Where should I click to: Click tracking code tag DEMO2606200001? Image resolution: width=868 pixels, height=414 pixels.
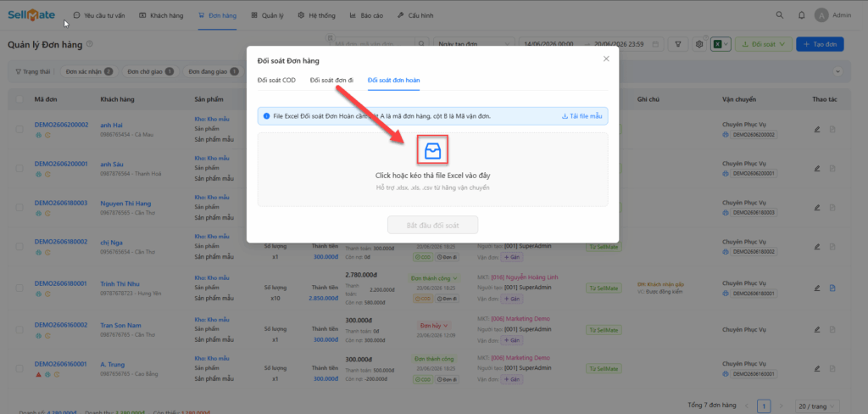754,173
